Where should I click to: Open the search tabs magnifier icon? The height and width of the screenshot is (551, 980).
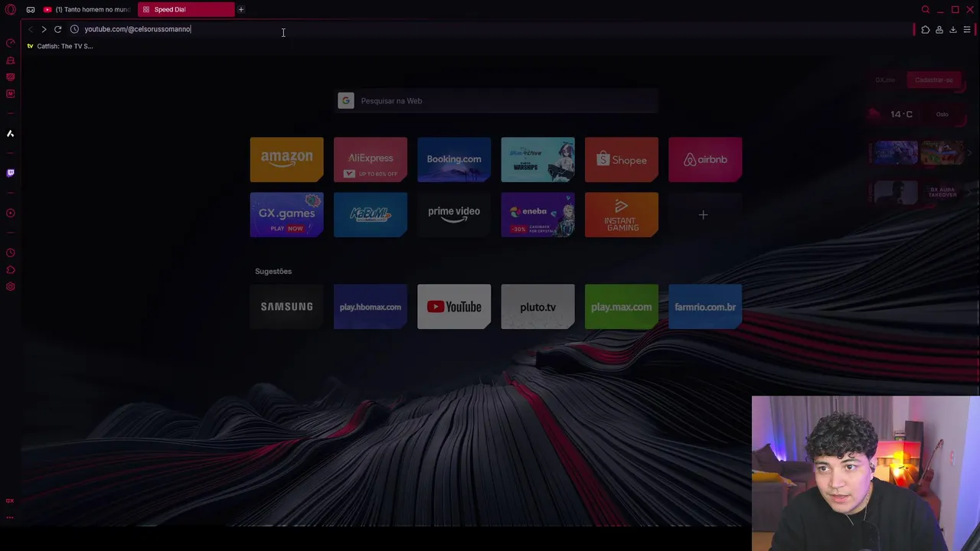tap(926, 9)
